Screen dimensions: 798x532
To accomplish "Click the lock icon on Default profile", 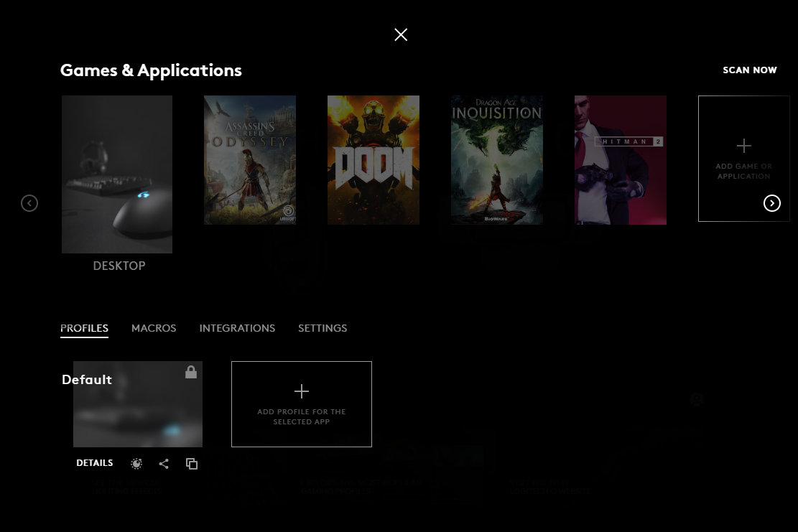I will click(191, 373).
